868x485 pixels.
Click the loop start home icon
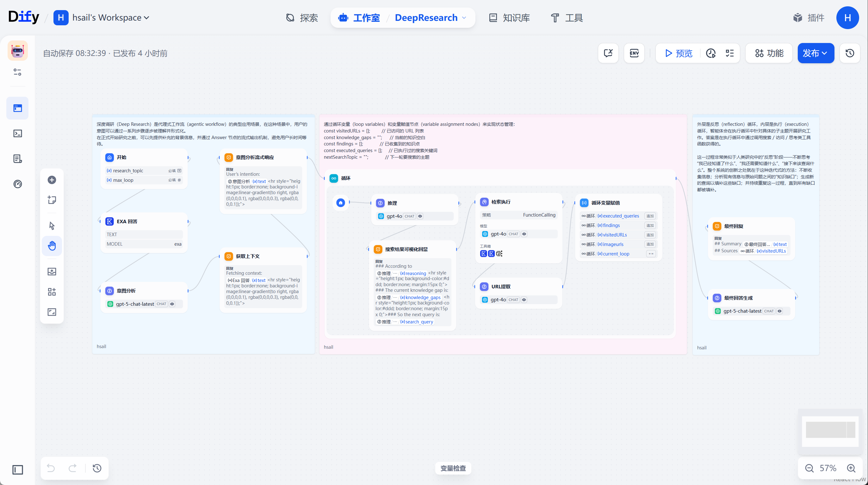click(341, 203)
